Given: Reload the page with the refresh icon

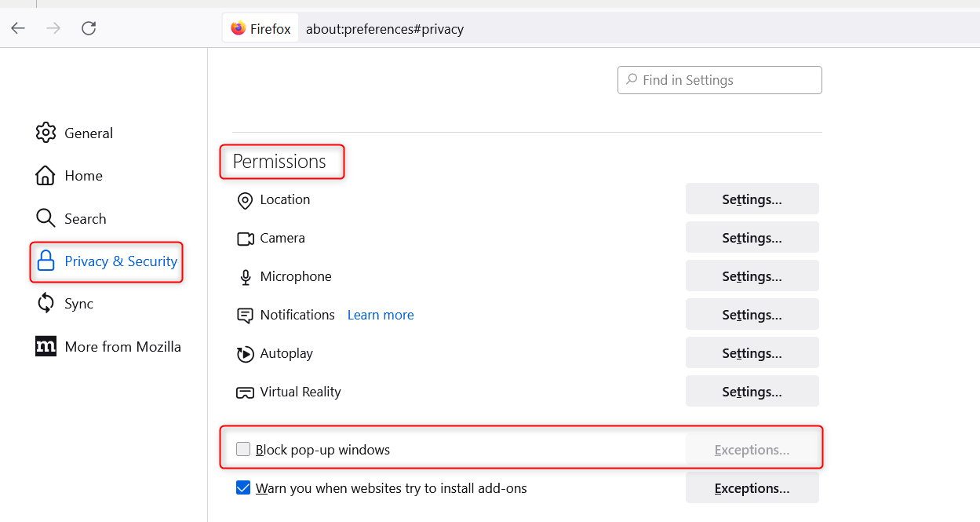Looking at the screenshot, I should (x=89, y=28).
